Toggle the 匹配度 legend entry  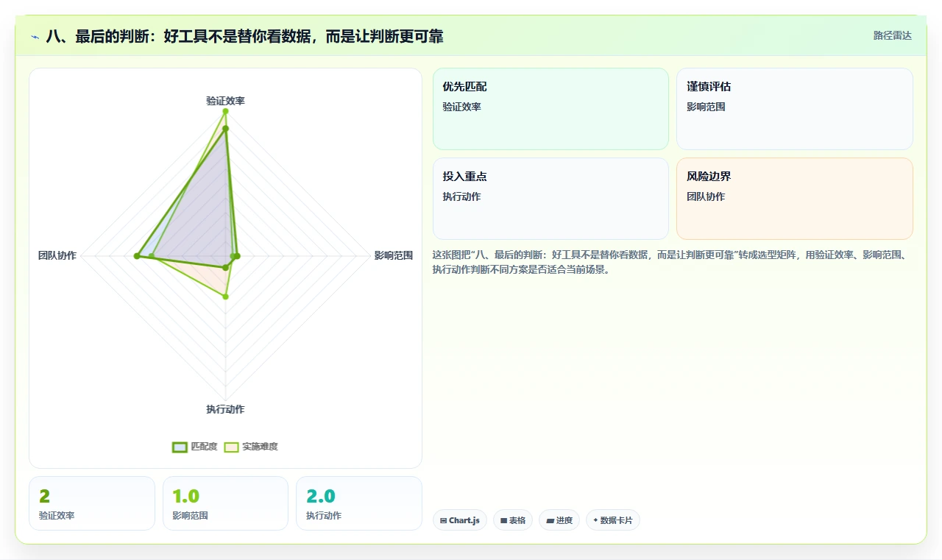coord(195,447)
